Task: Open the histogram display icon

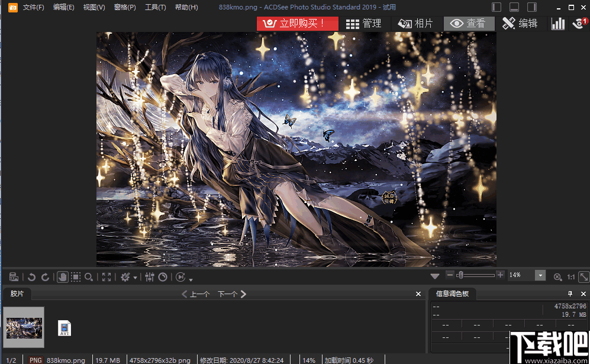Action: tap(558, 23)
